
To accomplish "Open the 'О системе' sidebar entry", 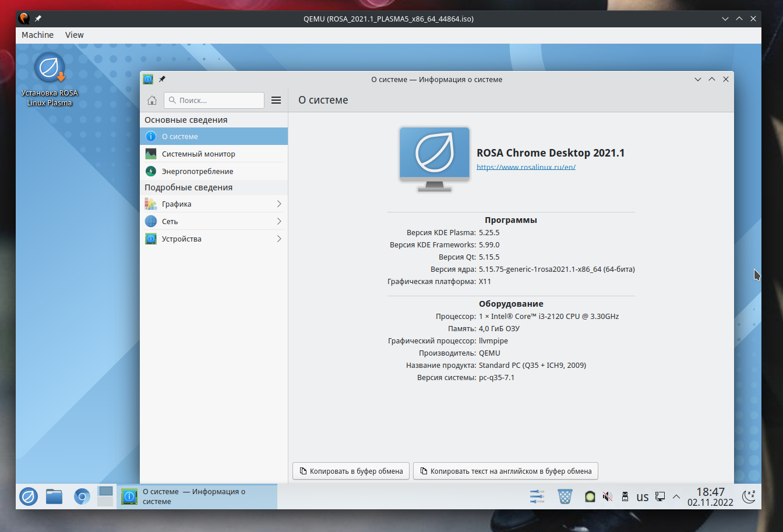I will 214,136.
